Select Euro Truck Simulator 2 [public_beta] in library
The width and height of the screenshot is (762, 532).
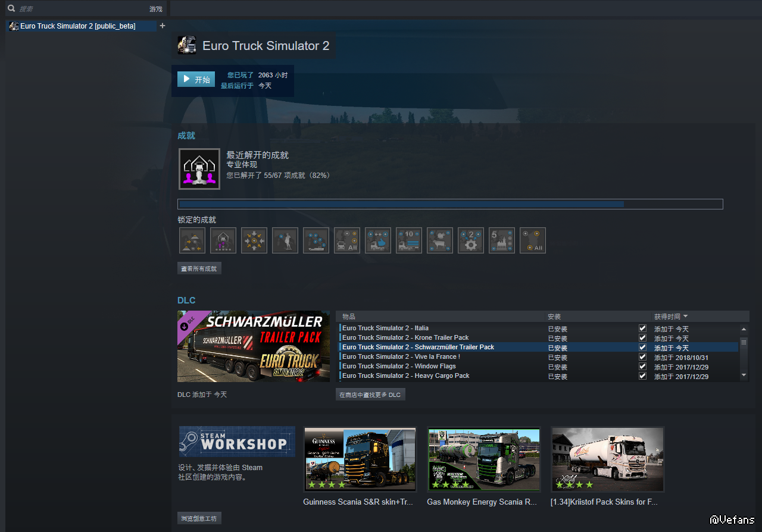(x=81, y=26)
